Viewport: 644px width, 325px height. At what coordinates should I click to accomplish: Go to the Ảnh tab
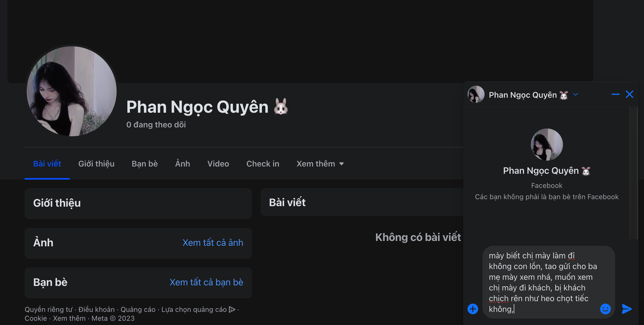182,164
